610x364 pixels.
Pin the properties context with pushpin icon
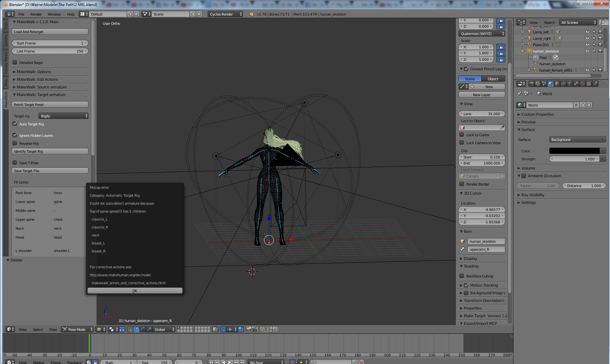[519, 94]
